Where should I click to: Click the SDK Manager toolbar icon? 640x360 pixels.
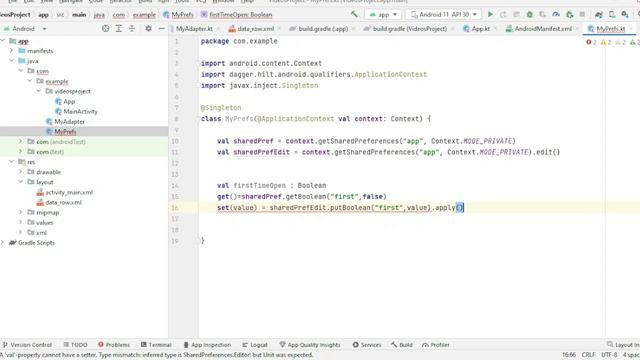coord(625,14)
